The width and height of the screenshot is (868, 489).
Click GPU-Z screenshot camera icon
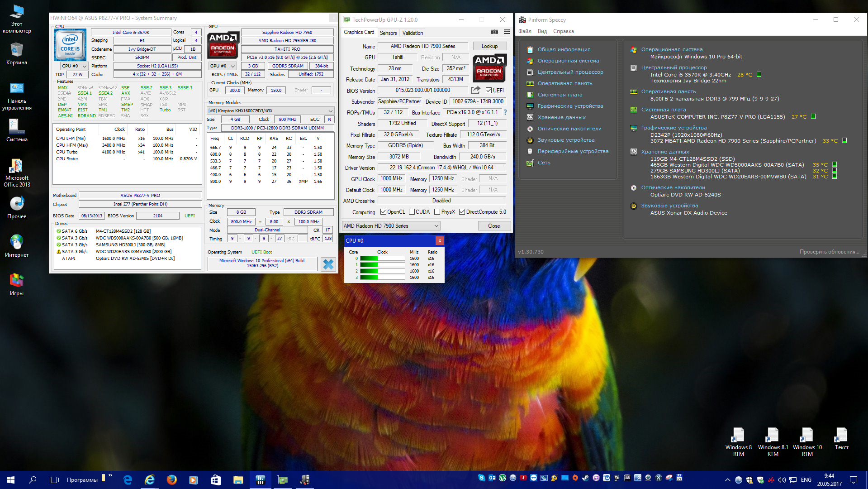point(494,32)
